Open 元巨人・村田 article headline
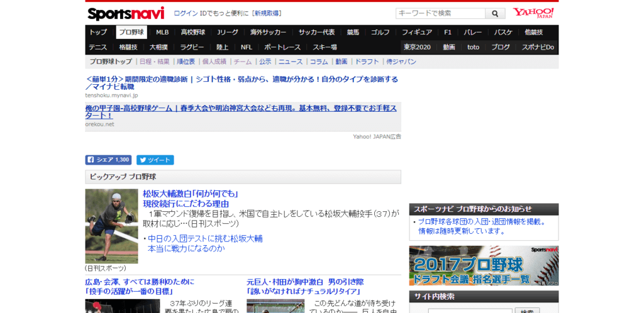The width and height of the screenshot is (644, 313). (x=305, y=287)
